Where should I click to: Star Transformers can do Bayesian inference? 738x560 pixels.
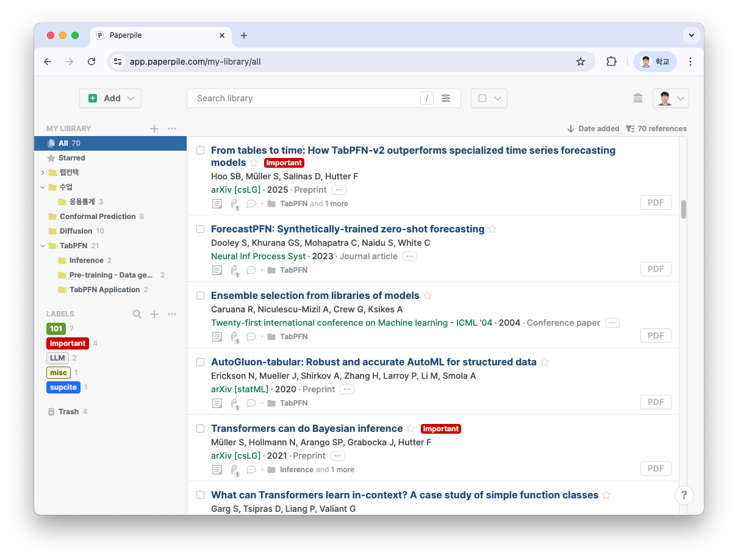coord(410,429)
